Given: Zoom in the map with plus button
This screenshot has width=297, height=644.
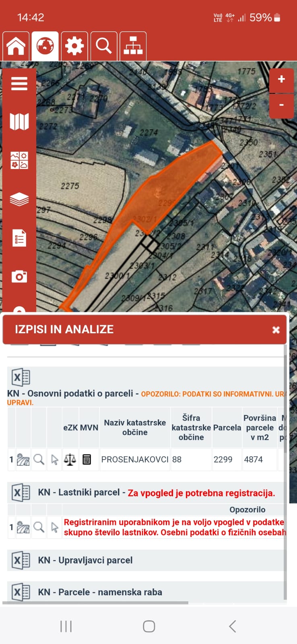Looking at the screenshot, I should (x=281, y=79).
